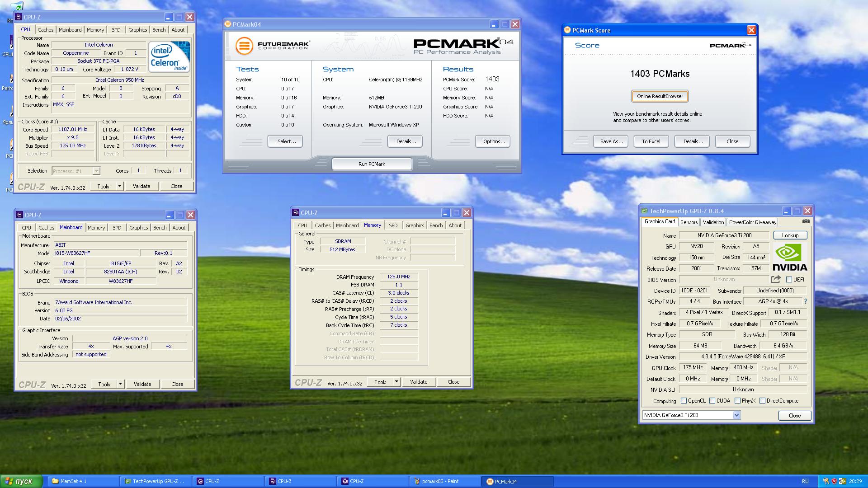The image size is (868, 488).
Task: Open Bench tab in CPU-Z Mainboard window
Action: point(160,228)
